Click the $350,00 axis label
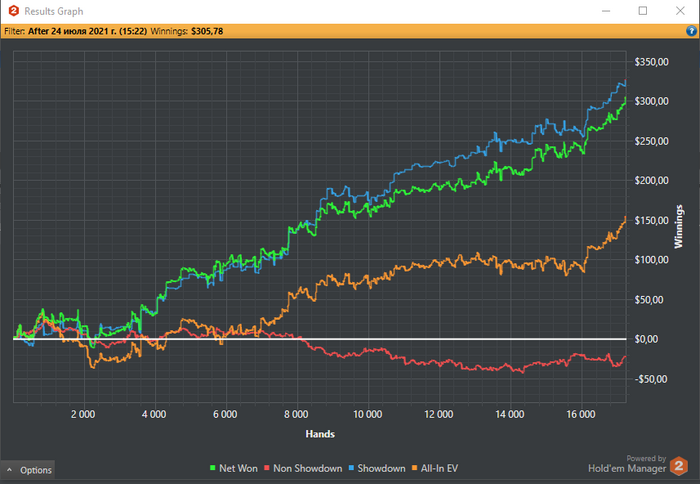This screenshot has height=484, width=700. pyautogui.click(x=651, y=62)
